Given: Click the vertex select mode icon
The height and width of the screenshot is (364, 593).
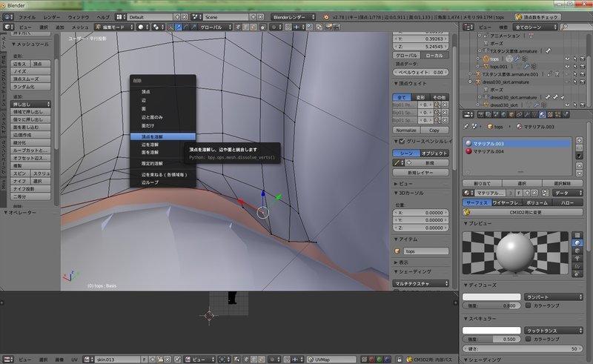Looking at the screenshot, I should (238, 27).
